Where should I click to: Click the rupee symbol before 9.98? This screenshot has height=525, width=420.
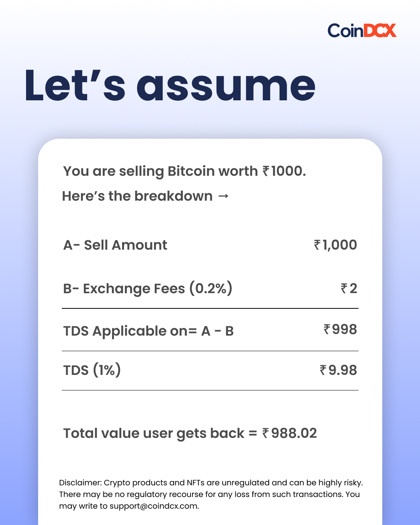323,370
